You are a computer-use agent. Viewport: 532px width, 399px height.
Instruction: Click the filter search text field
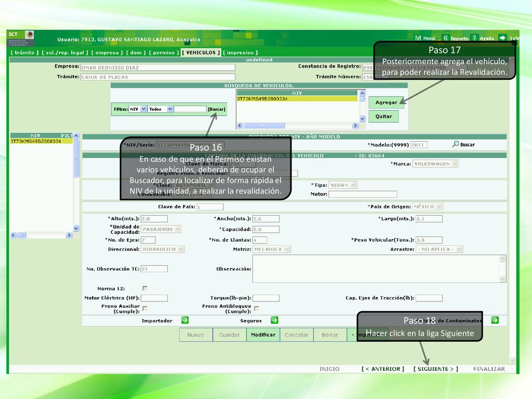190,109
